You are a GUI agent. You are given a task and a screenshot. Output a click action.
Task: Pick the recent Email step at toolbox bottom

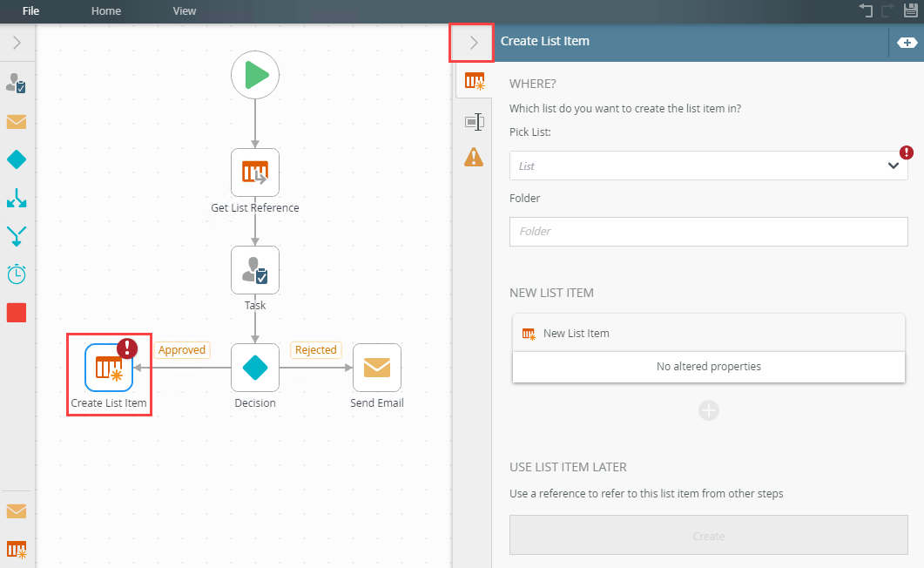click(17, 511)
